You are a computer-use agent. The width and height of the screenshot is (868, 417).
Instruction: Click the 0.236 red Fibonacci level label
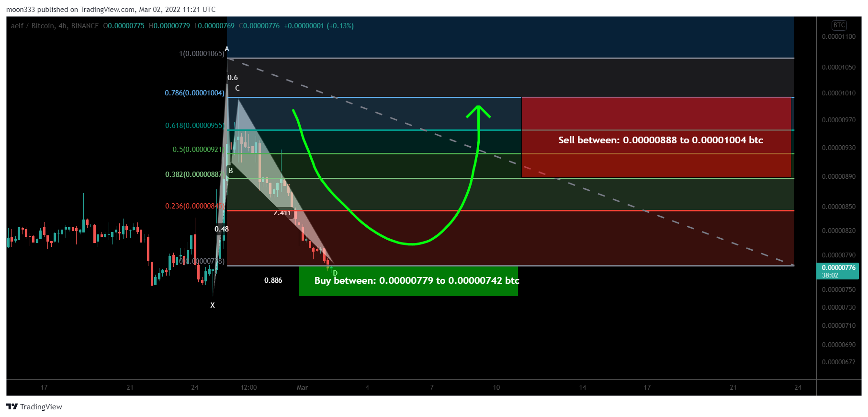pos(194,206)
